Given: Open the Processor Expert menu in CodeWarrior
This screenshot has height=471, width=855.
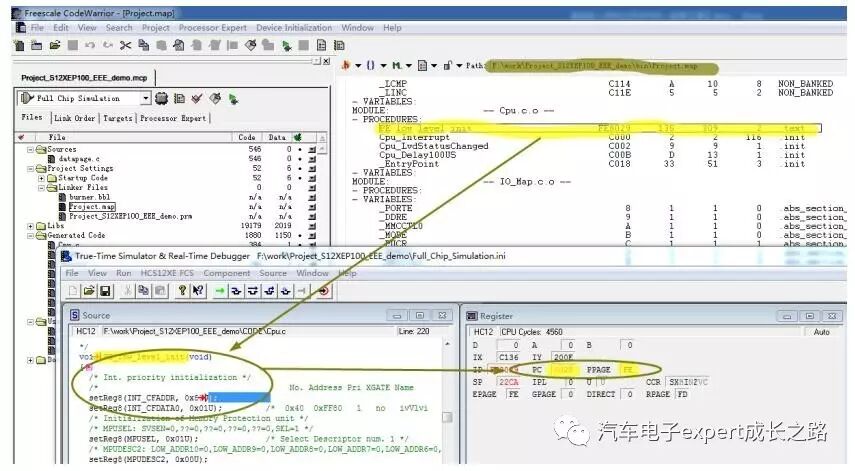Looking at the screenshot, I should pos(213,28).
